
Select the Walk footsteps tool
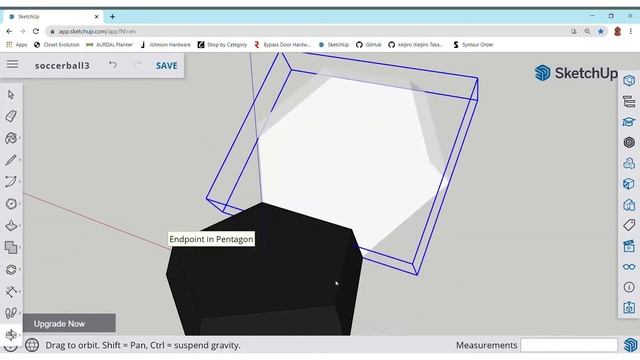click(x=11, y=313)
